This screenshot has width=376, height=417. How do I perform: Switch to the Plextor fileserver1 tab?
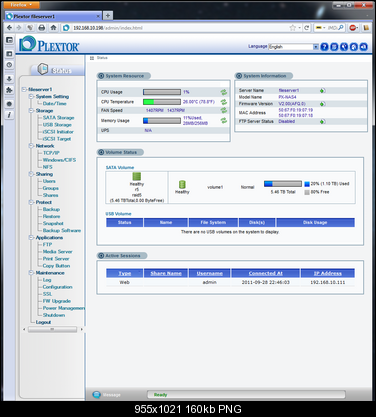click(x=53, y=16)
